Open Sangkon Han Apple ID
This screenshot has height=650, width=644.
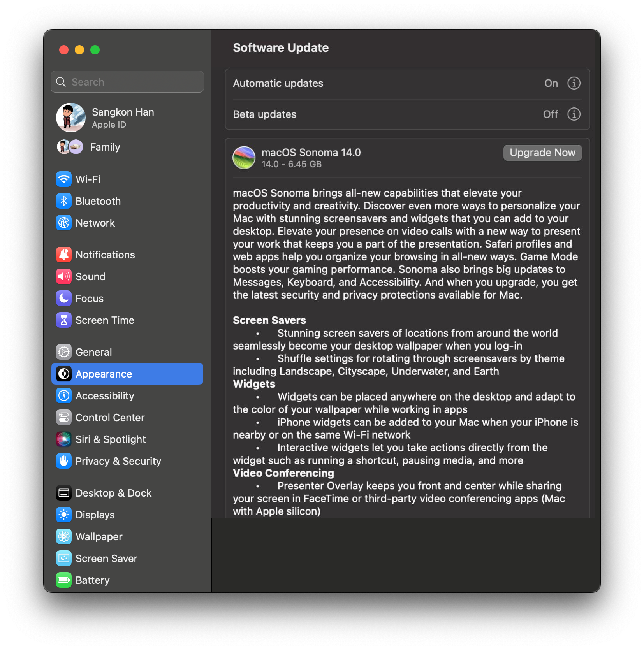127,118
